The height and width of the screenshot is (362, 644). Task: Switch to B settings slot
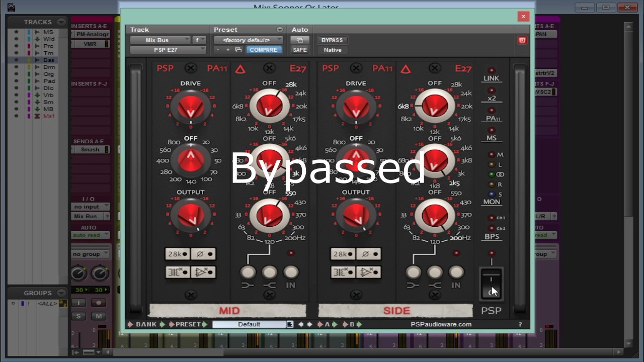(x=352, y=324)
